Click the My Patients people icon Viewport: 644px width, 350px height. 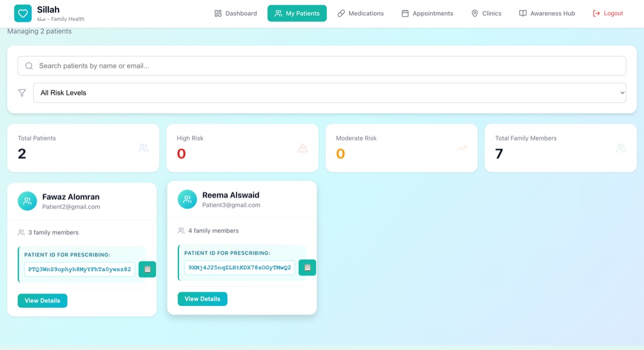279,13
